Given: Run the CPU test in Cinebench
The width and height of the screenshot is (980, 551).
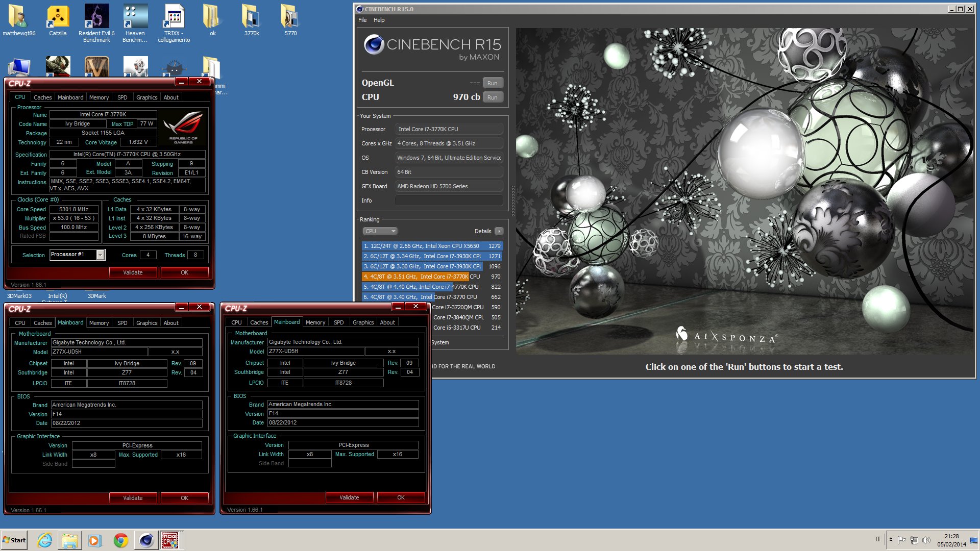Looking at the screenshot, I should click(x=493, y=97).
